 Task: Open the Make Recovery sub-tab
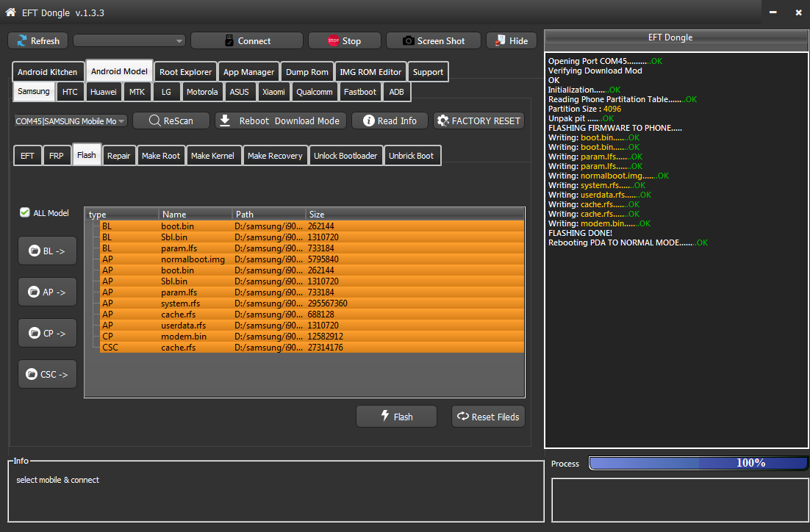[x=275, y=156]
